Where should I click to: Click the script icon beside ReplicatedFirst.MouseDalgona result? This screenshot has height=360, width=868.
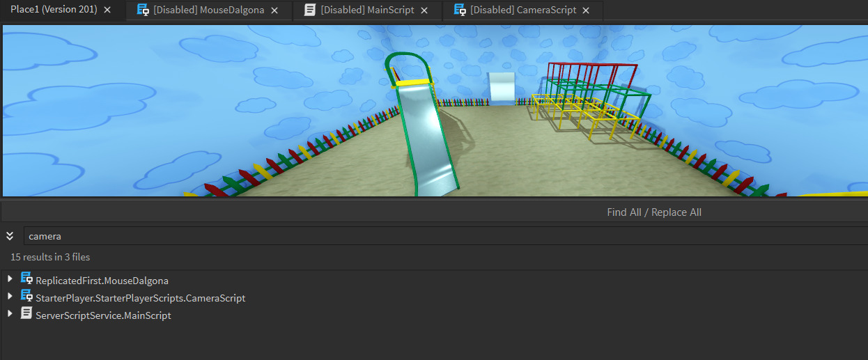pos(26,280)
